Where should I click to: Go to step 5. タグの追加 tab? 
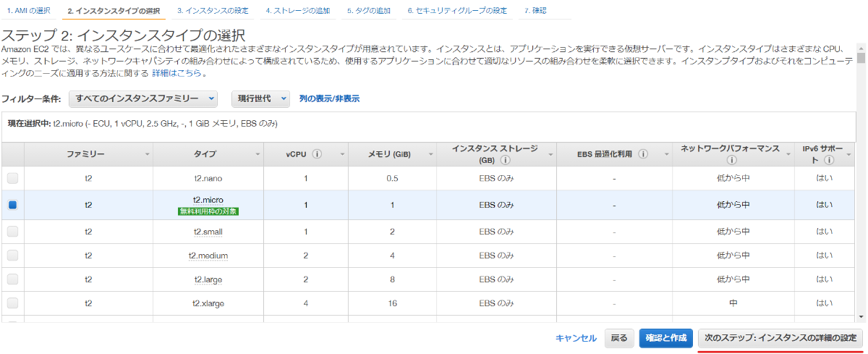coord(368,10)
